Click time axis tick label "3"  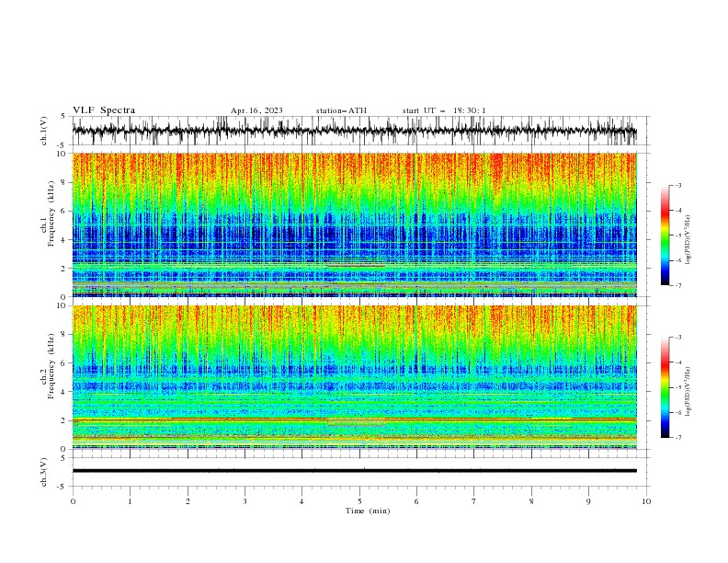[245, 501]
